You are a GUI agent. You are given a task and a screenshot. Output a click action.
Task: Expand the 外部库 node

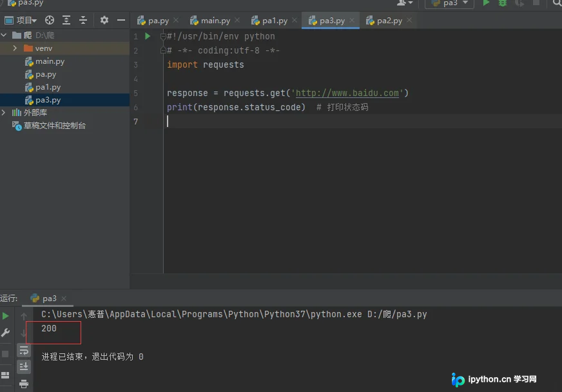coord(4,113)
